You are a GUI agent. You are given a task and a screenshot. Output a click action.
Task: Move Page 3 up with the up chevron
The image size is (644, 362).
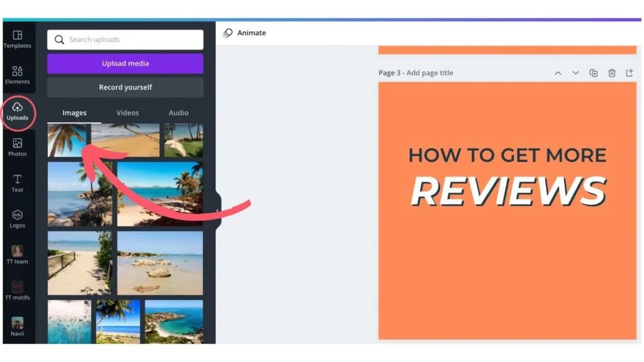pyautogui.click(x=558, y=73)
